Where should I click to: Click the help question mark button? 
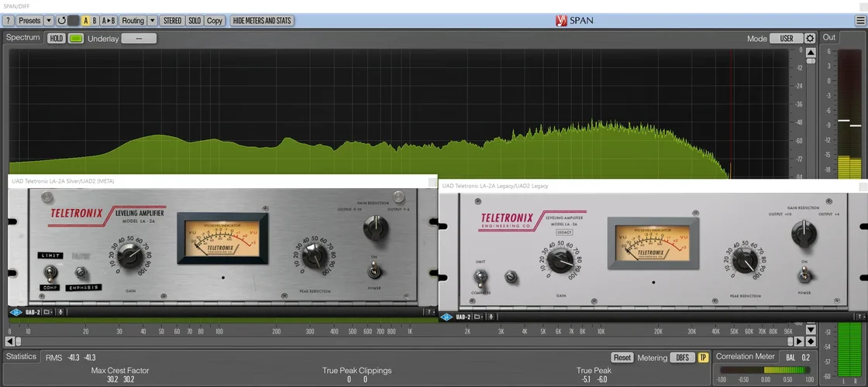point(9,21)
